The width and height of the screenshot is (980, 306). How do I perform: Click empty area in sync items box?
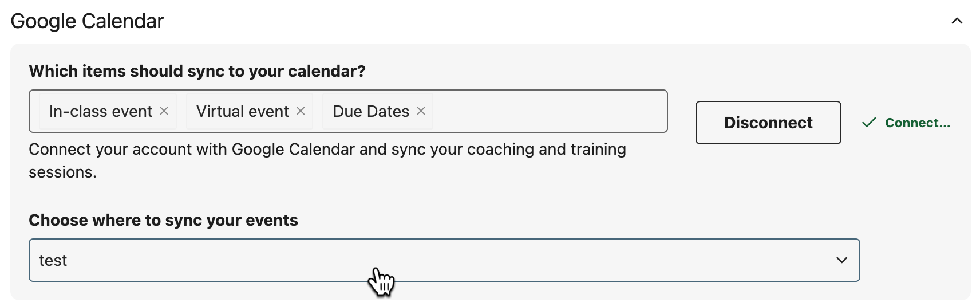[x=550, y=111]
